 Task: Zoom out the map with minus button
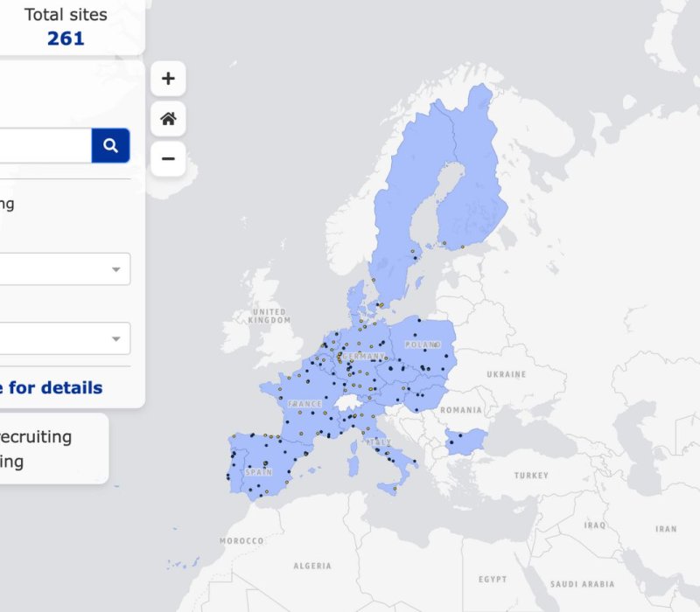coord(168,159)
